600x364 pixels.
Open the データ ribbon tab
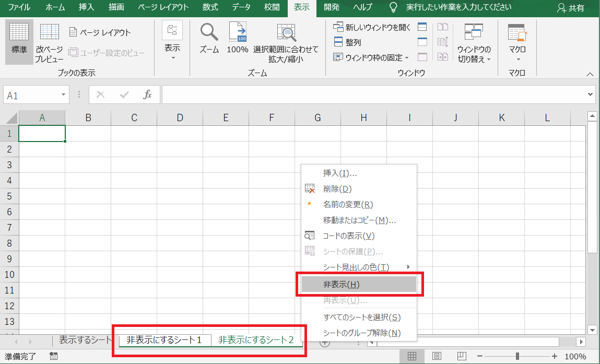point(241,7)
